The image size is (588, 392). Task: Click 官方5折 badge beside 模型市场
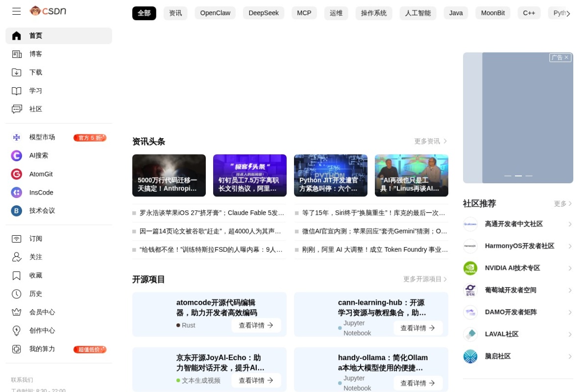[x=90, y=138]
